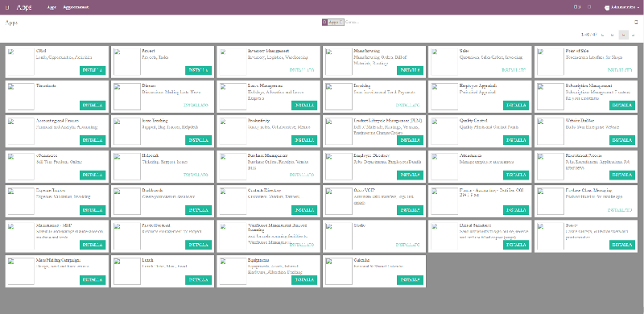Install the Manufacturing app
The image size is (644, 314).
point(410,70)
